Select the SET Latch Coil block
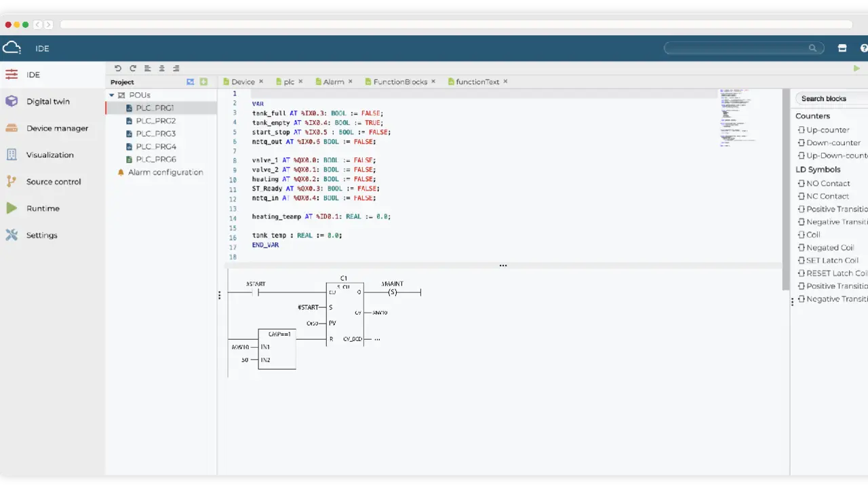This screenshot has height=489, width=868. click(x=831, y=260)
